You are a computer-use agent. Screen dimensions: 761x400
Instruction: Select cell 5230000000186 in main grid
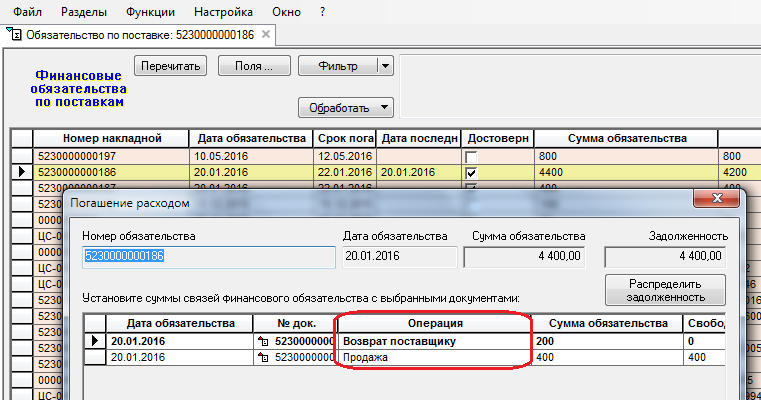(x=111, y=172)
